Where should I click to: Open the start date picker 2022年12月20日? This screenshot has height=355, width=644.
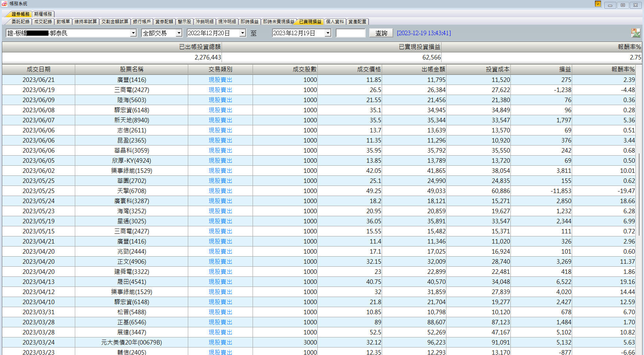tap(242, 33)
